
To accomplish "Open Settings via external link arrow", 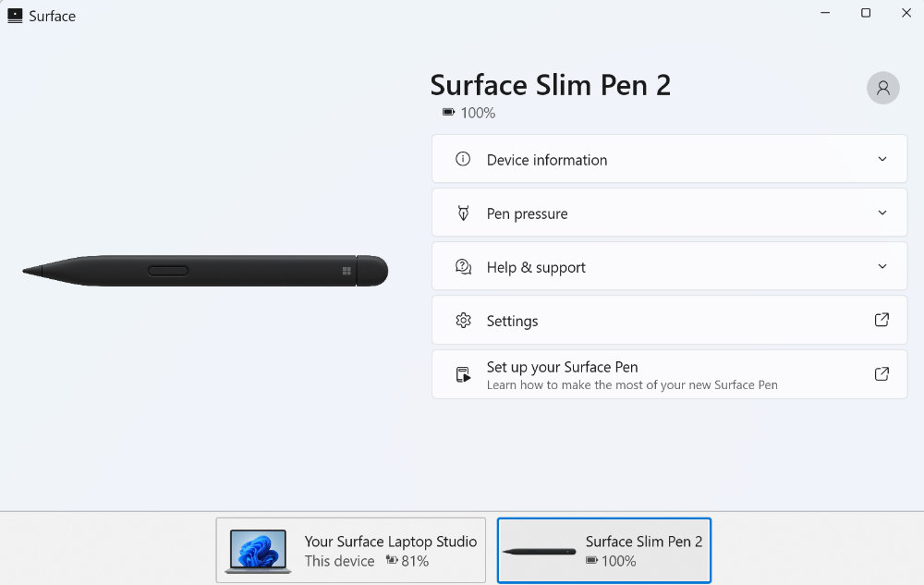I will (x=881, y=320).
